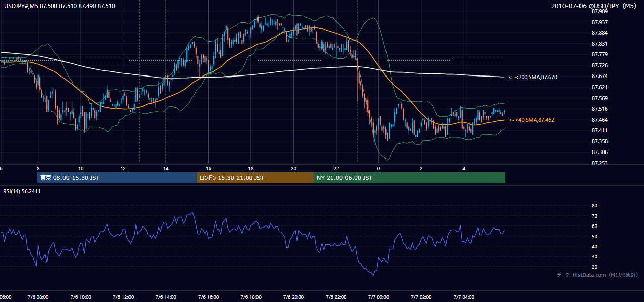Screen dimensions: 644x302
Task: Click RSI axis level 60
Action: pos(594,226)
